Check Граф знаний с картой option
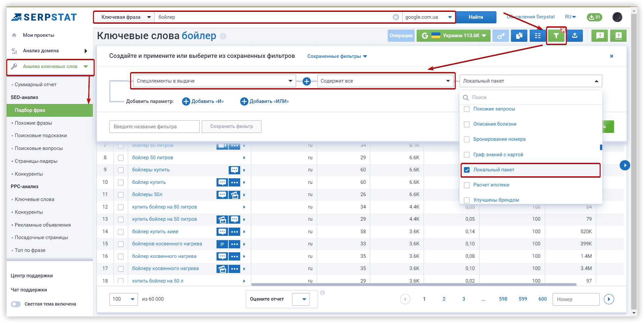Image resolution: width=644 pixels, height=323 pixels. tap(467, 155)
